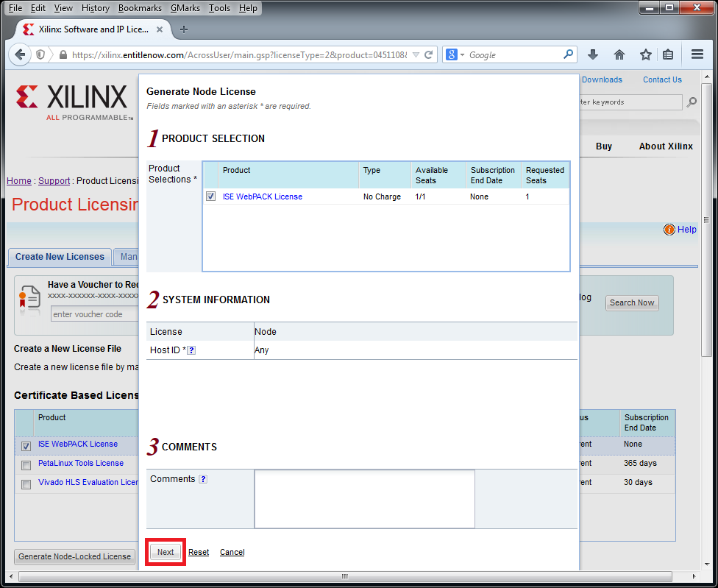Open the browser Help menu
Screen dimensions: 718x588
(248, 8)
